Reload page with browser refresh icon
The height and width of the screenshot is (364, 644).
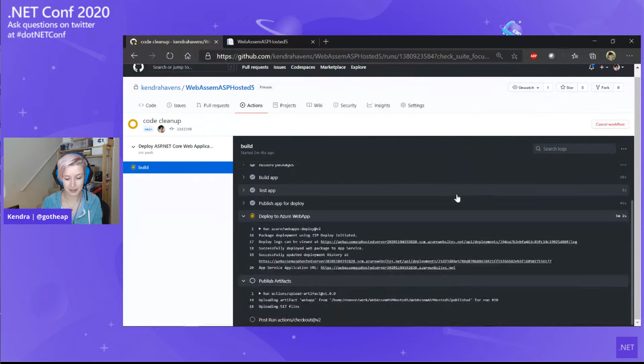[x=170, y=56]
